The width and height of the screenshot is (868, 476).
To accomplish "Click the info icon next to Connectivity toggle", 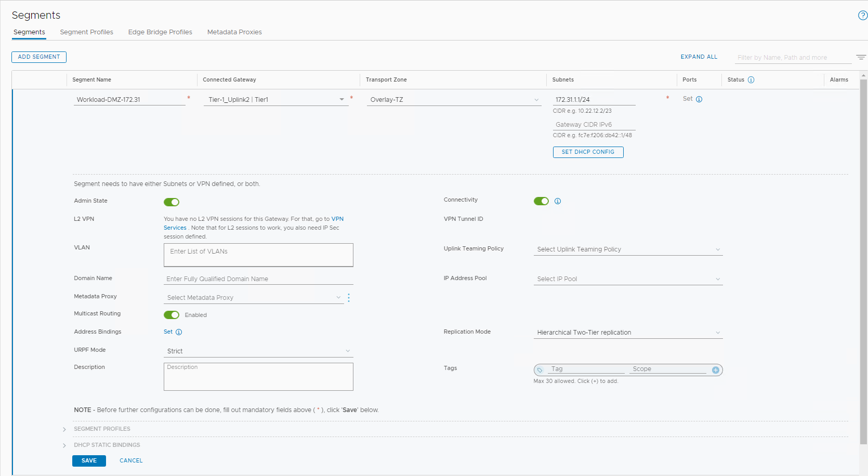I will coord(558,201).
